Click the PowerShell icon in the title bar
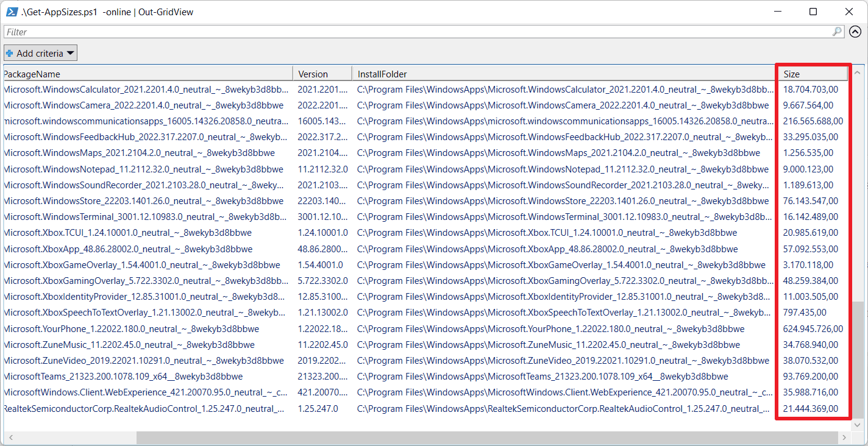The height and width of the screenshot is (446, 868). [x=12, y=12]
